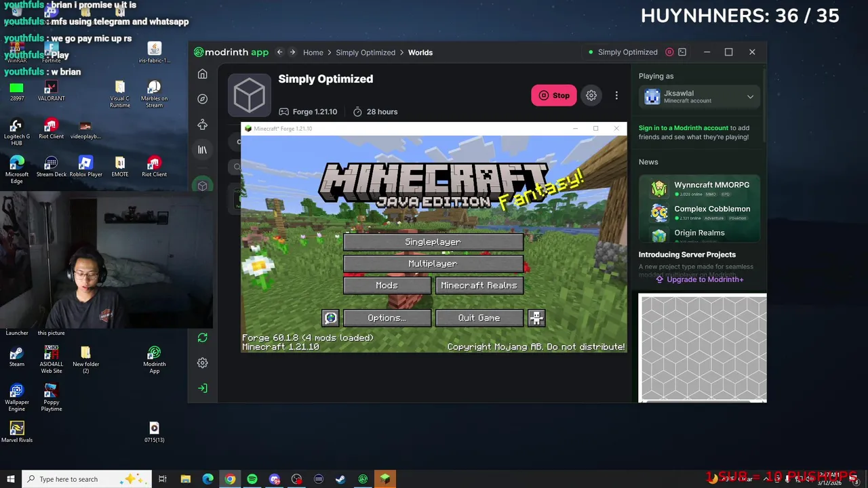This screenshot has height=488, width=868.
Task: Stop the running Simply Optimized instance
Action: [554, 96]
